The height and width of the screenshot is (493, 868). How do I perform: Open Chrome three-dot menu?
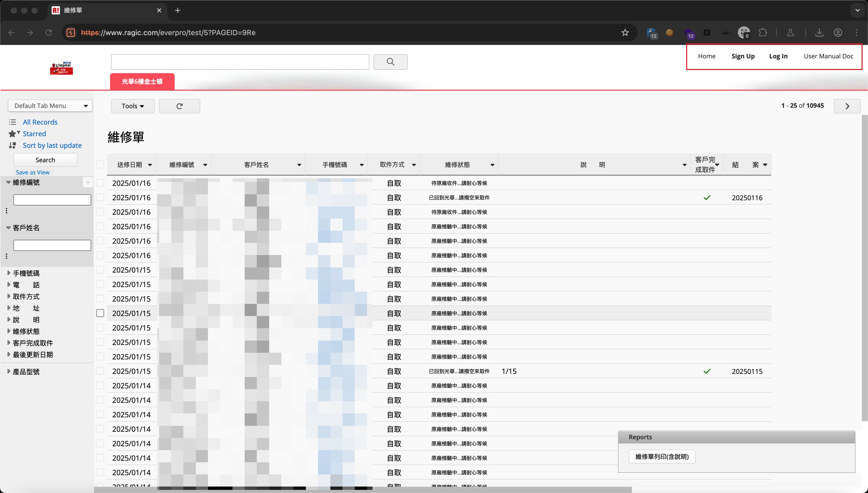tap(857, 33)
